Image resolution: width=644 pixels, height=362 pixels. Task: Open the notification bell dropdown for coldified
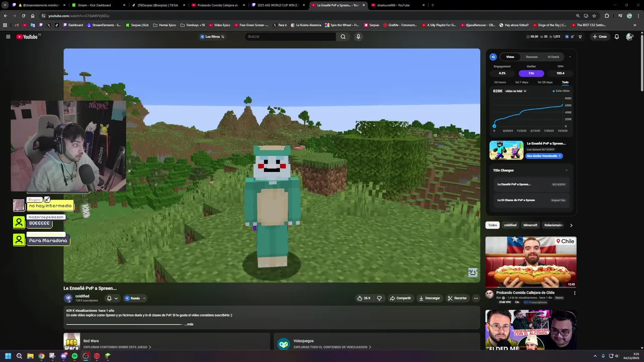pyautogui.click(x=112, y=298)
